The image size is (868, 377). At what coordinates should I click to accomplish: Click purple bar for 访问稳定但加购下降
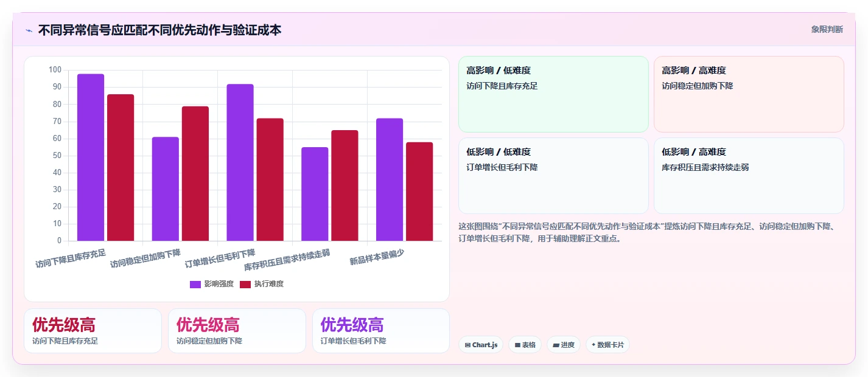coord(166,189)
